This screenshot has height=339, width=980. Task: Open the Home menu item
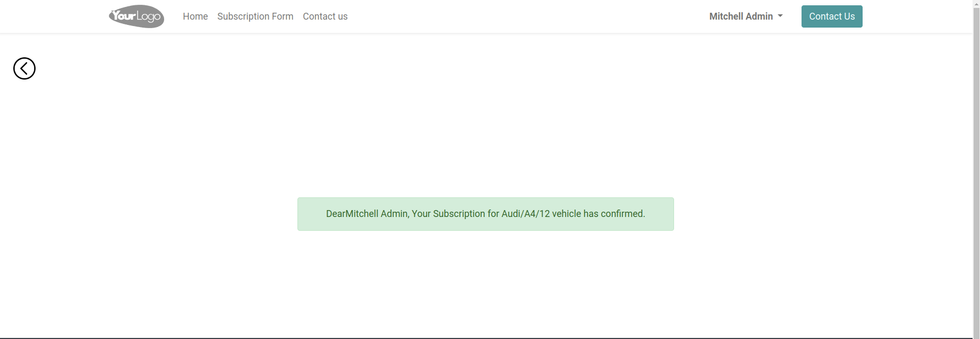pyautogui.click(x=195, y=16)
